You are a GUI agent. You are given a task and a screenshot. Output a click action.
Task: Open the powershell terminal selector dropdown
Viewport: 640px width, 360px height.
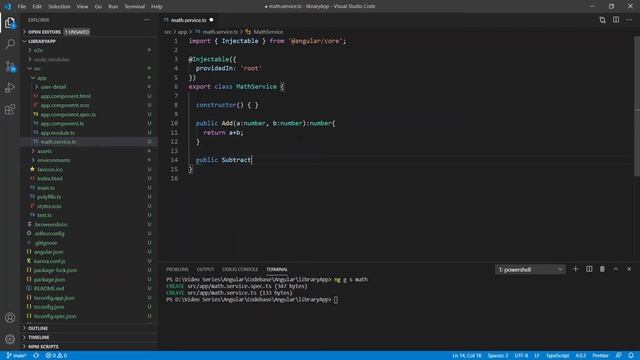[530, 269]
